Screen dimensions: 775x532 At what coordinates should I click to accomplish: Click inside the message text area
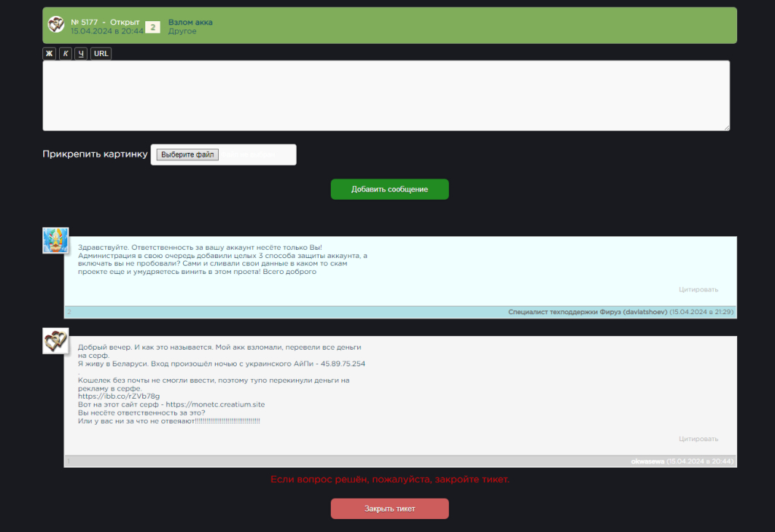pyautogui.click(x=386, y=95)
